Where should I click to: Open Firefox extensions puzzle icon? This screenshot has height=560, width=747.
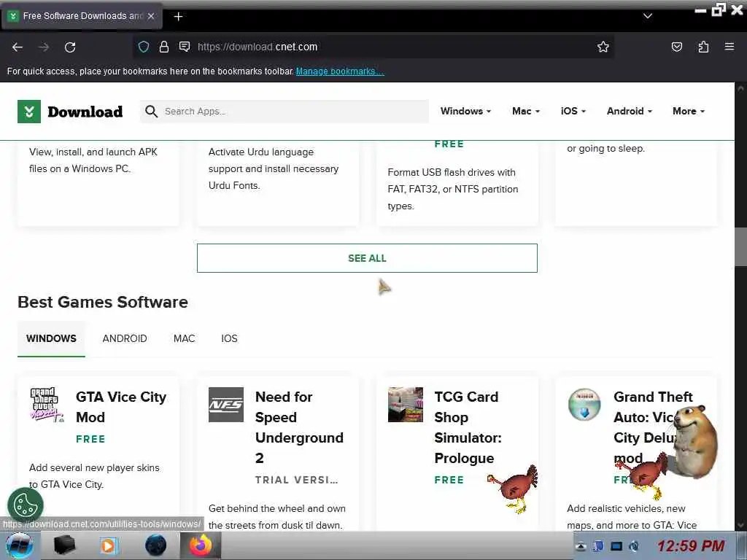703,47
